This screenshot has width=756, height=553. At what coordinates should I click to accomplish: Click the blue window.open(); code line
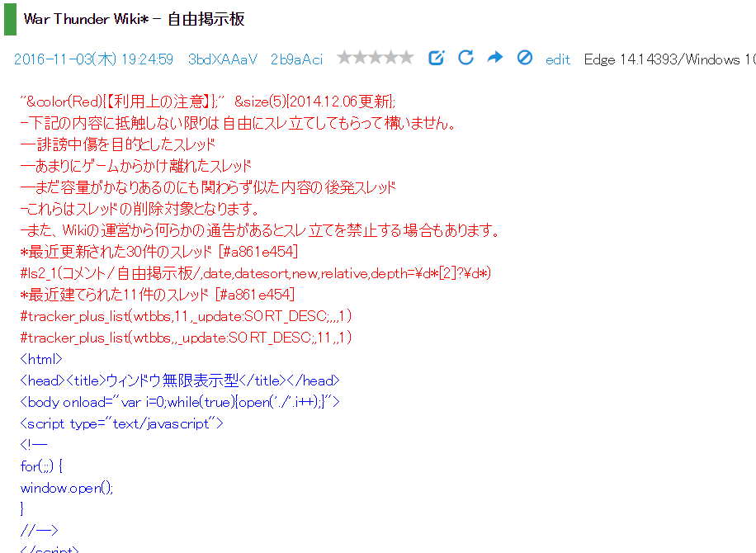click(67, 488)
